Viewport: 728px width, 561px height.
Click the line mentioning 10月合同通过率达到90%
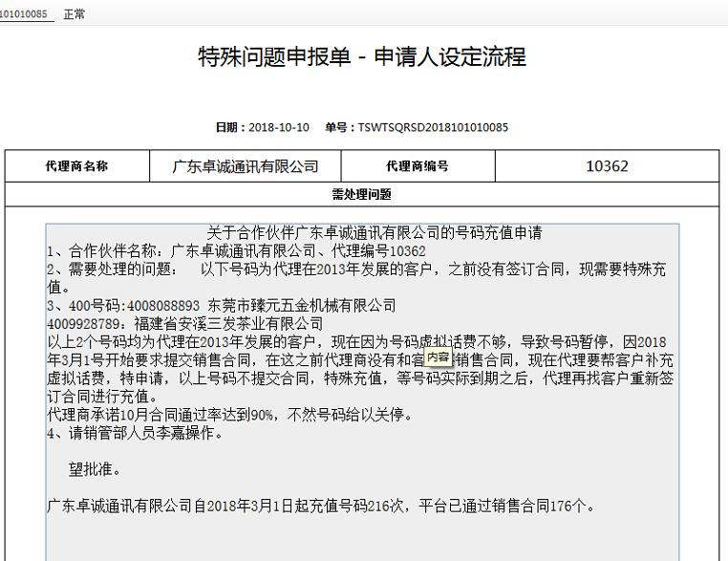pyautogui.click(x=229, y=415)
